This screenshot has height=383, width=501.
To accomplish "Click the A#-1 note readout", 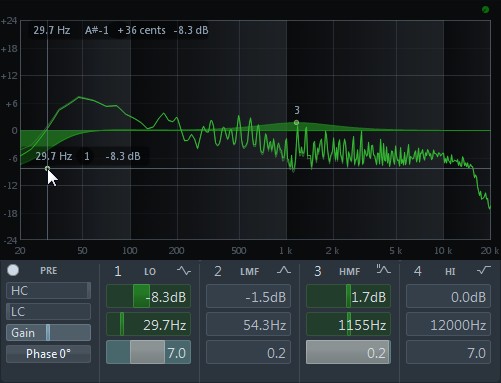I will [x=97, y=30].
